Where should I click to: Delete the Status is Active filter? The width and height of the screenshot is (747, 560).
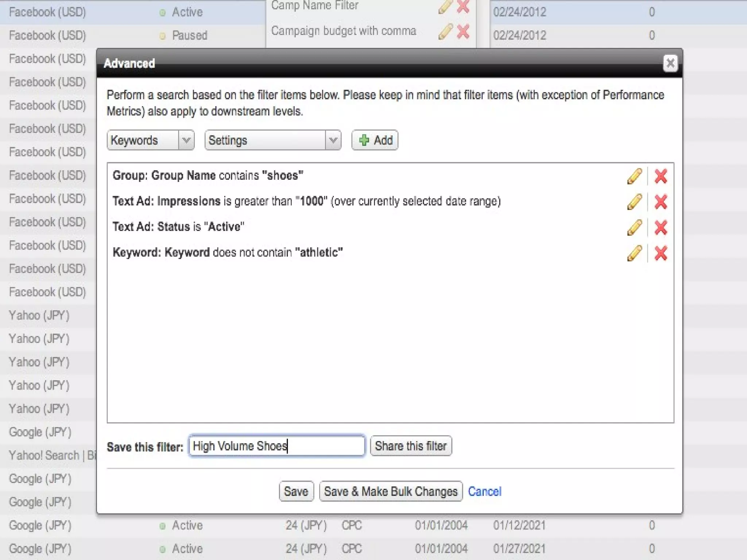pyautogui.click(x=661, y=227)
